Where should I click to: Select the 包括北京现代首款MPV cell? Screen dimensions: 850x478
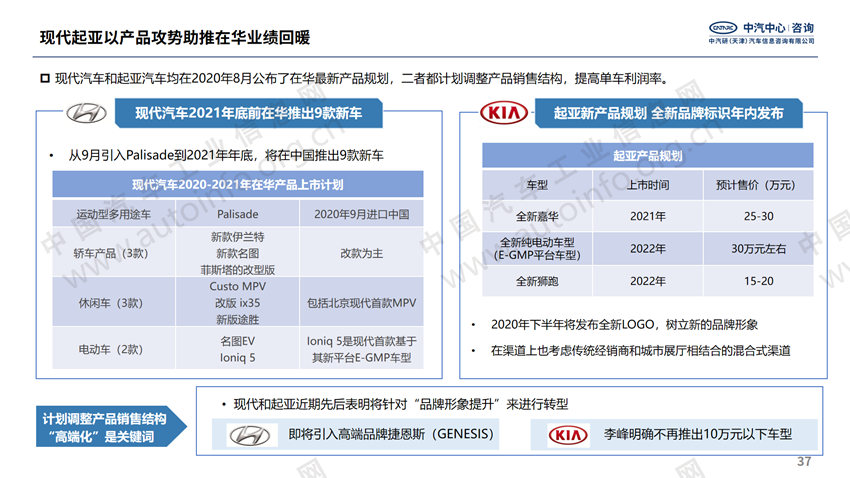362,303
